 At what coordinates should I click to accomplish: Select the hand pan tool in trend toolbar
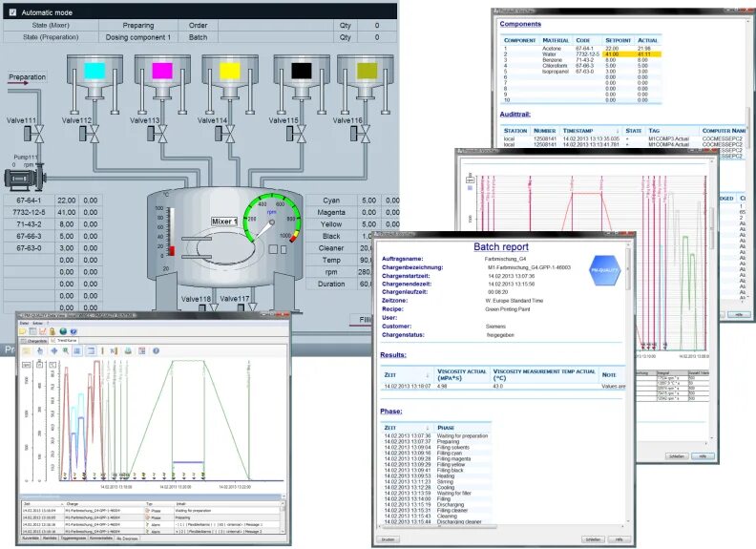pyautogui.click(x=40, y=351)
